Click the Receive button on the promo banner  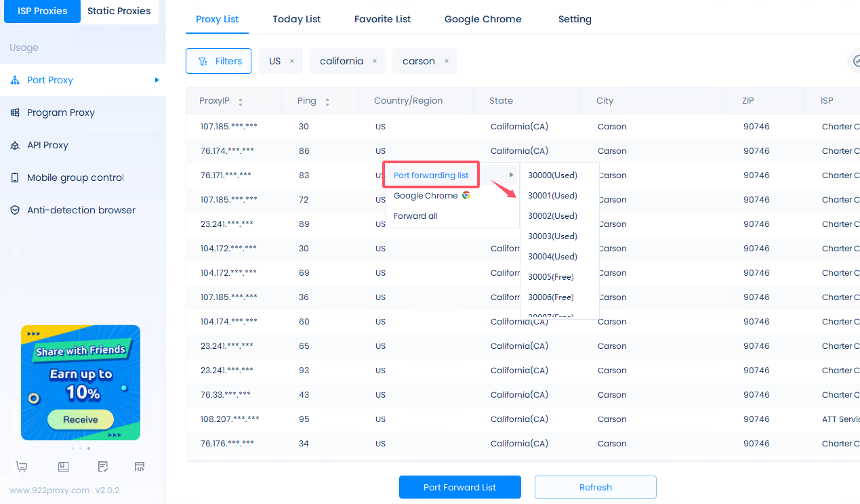81,419
